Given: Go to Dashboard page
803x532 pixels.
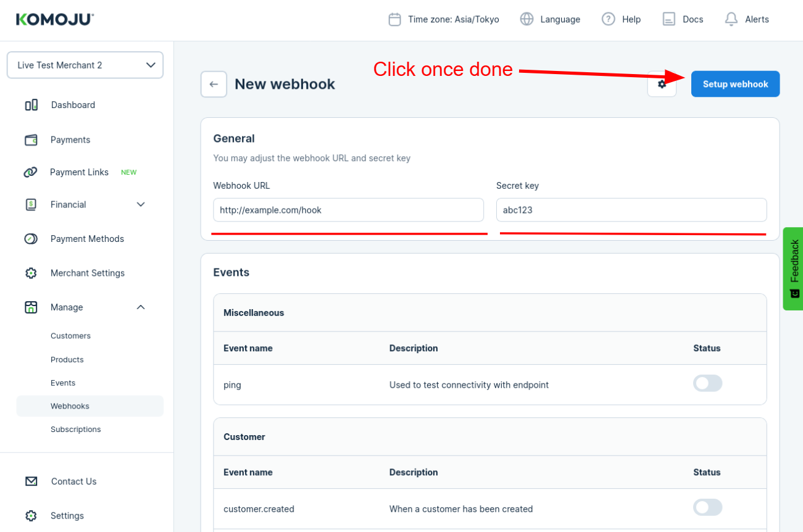Looking at the screenshot, I should click(x=73, y=105).
